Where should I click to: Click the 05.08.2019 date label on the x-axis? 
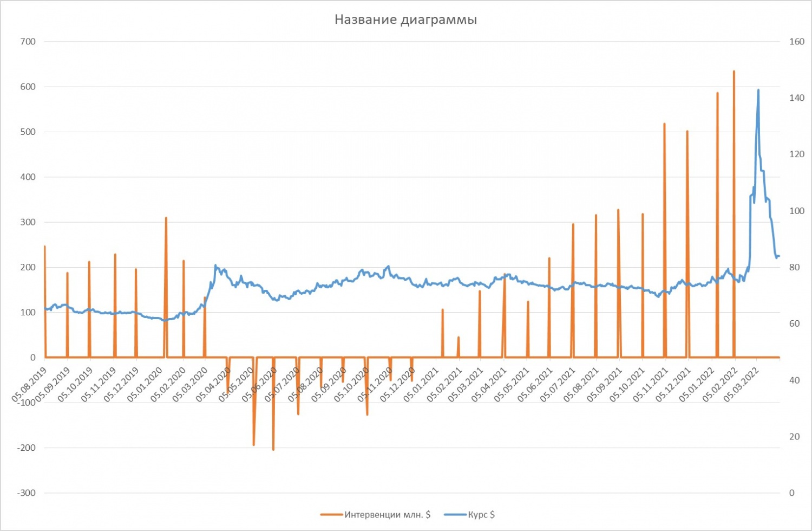coord(29,385)
